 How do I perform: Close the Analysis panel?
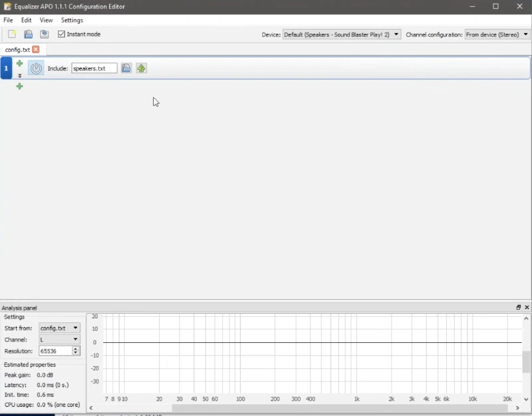point(527,308)
